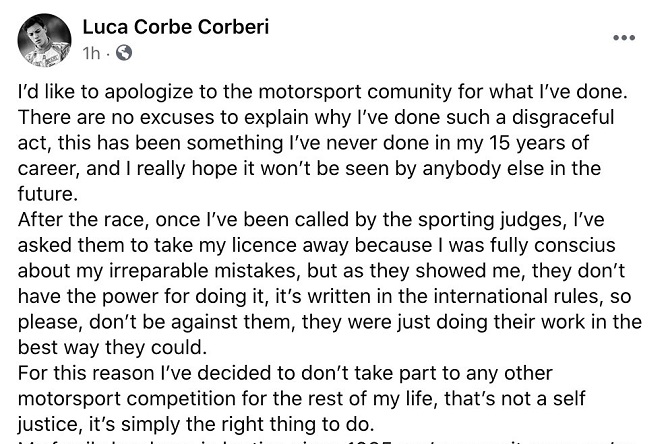
Task: Open the post via the 1h timestamp
Action: (91, 53)
